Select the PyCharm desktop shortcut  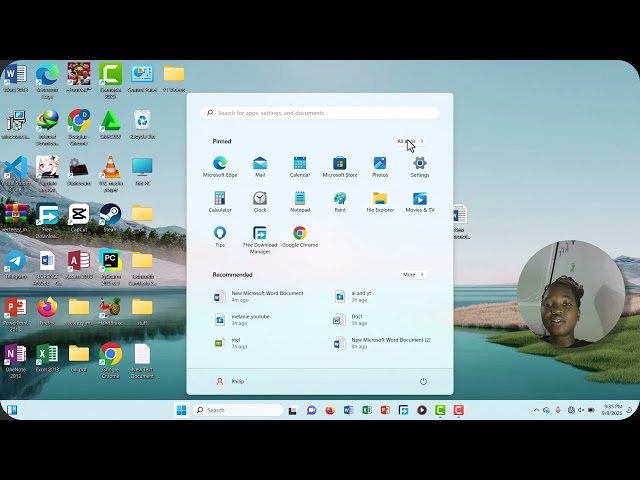(110, 267)
